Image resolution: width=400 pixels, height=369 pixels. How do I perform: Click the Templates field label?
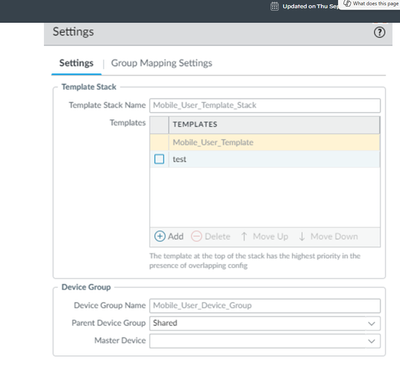point(128,123)
